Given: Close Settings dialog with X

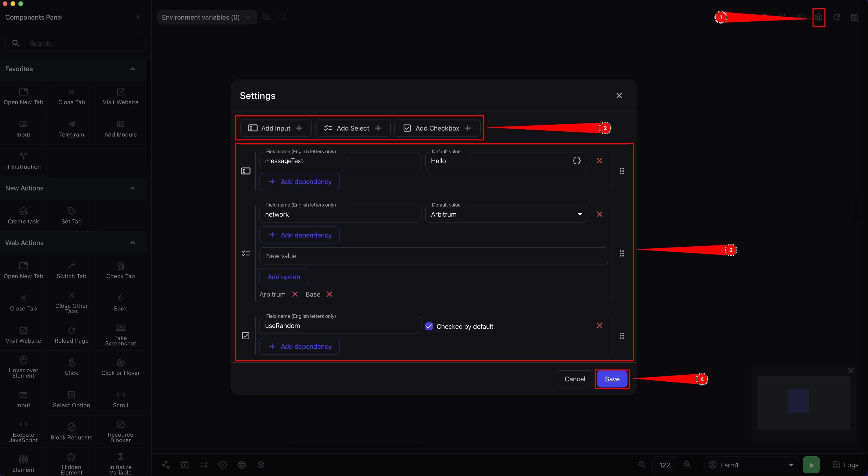Looking at the screenshot, I should 619,96.
